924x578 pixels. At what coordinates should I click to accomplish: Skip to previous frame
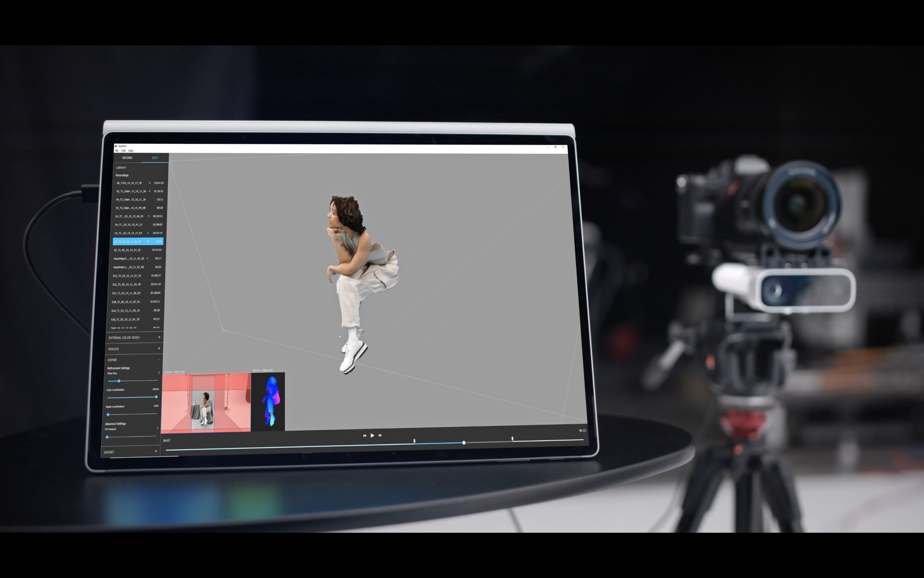[x=364, y=435]
